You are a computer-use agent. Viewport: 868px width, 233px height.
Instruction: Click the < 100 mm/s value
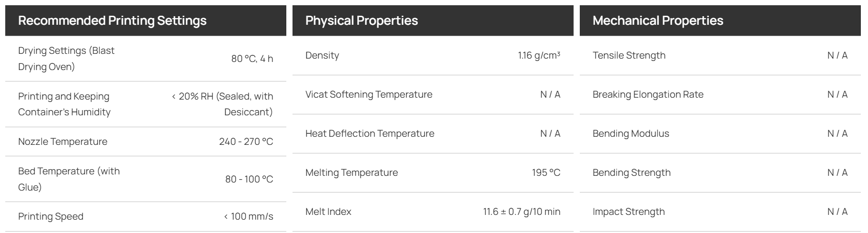tap(248, 216)
